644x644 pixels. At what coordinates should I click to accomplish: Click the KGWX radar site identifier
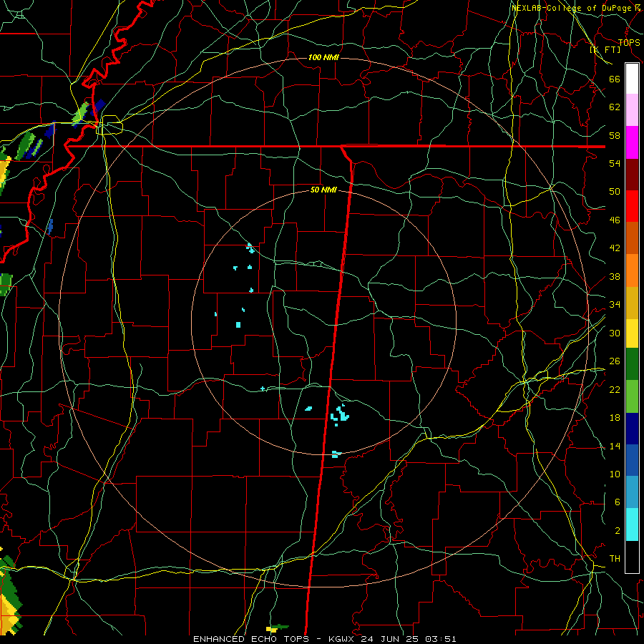point(343,639)
